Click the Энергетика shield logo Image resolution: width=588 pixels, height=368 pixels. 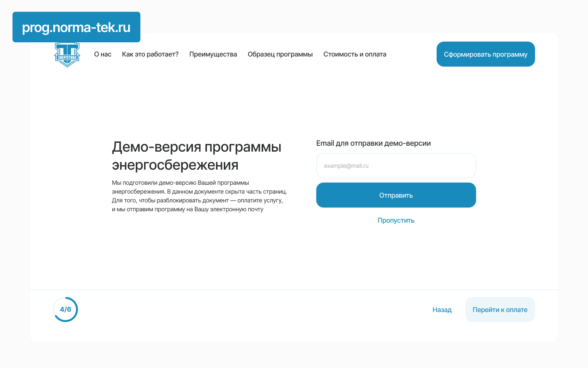67,55
